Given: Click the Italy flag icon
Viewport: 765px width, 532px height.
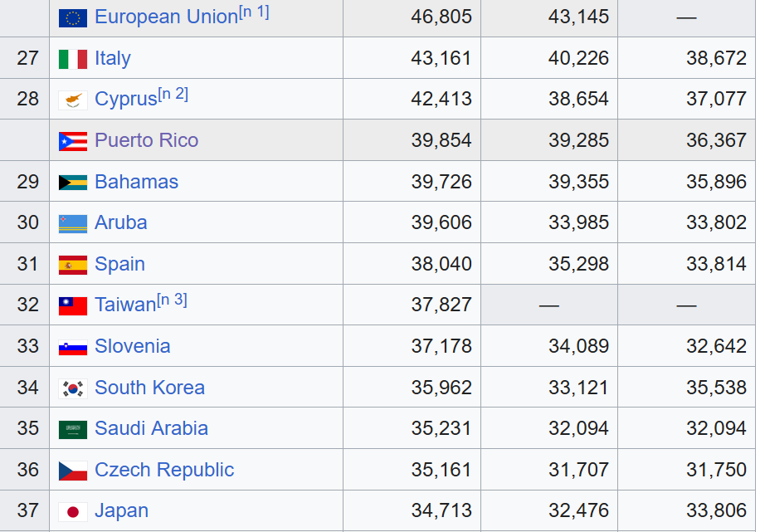Looking at the screenshot, I should (73, 59).
